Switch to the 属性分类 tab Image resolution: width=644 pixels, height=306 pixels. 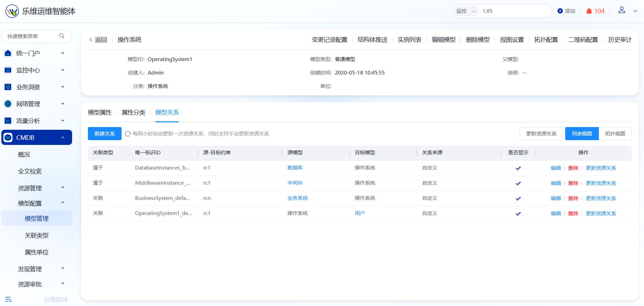click(133, 113)
